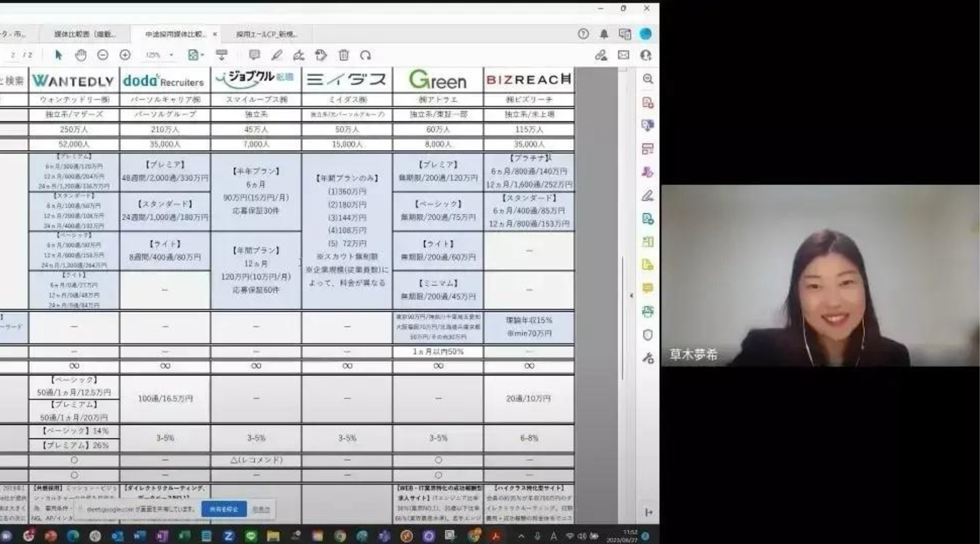The image size is (980, 544).
Task: Choose the sign or draw tool
Action: pyautogui.click(x=299, y=55)
